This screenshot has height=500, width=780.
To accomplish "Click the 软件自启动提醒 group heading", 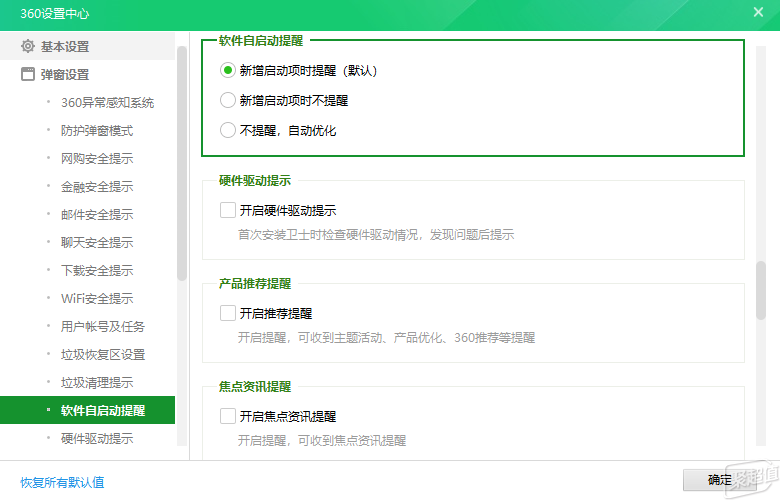I will [261, 40].
